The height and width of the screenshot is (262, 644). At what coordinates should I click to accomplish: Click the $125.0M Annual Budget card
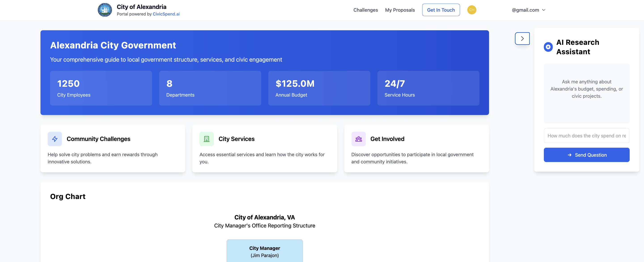click(319, 88)
